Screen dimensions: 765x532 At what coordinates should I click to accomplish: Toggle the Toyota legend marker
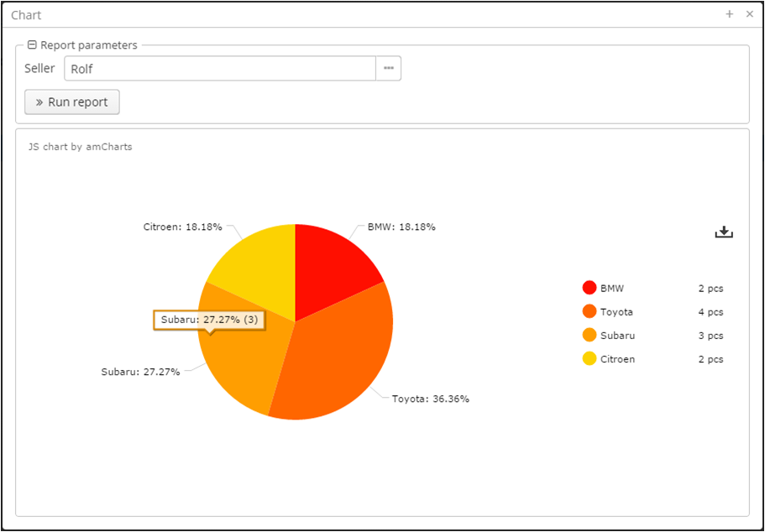[x=589, y=311]
